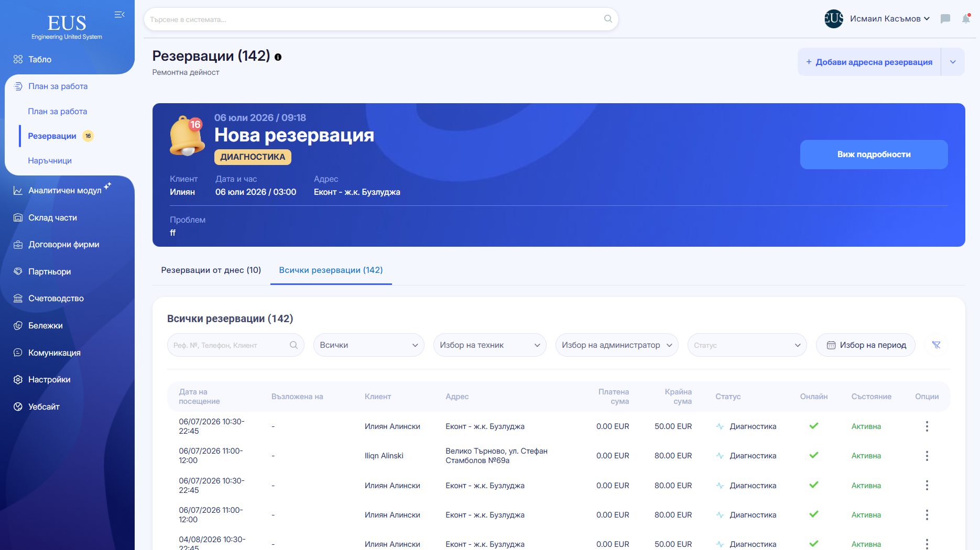Click the Настройки gear icon
Viewport: 980px width, 550px height.
18,380
